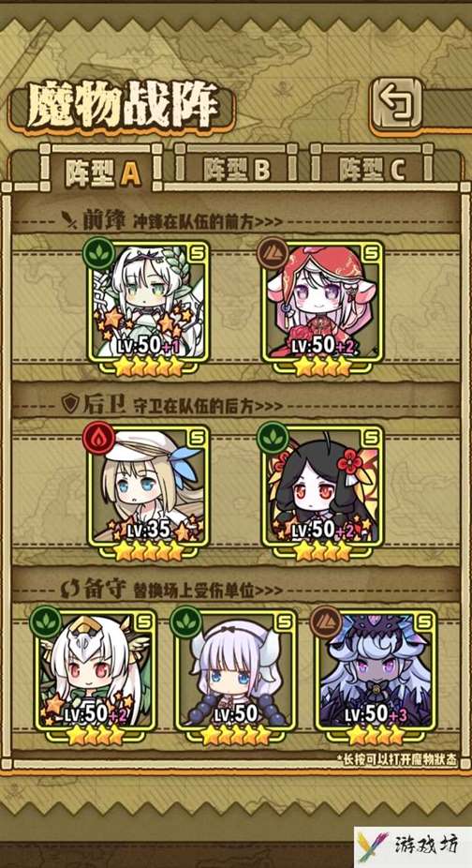Tap earth element icon on purple demon card
Screen dimensions: 472x868
325,622
